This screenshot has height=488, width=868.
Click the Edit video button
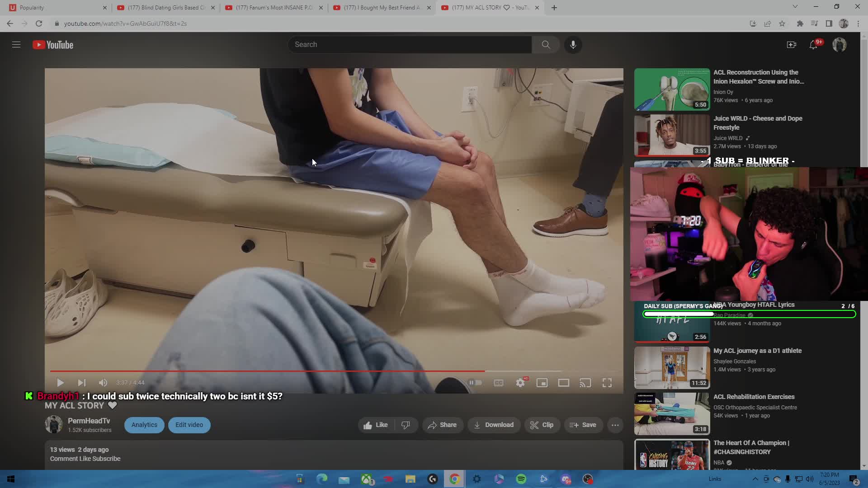[189, 425]
